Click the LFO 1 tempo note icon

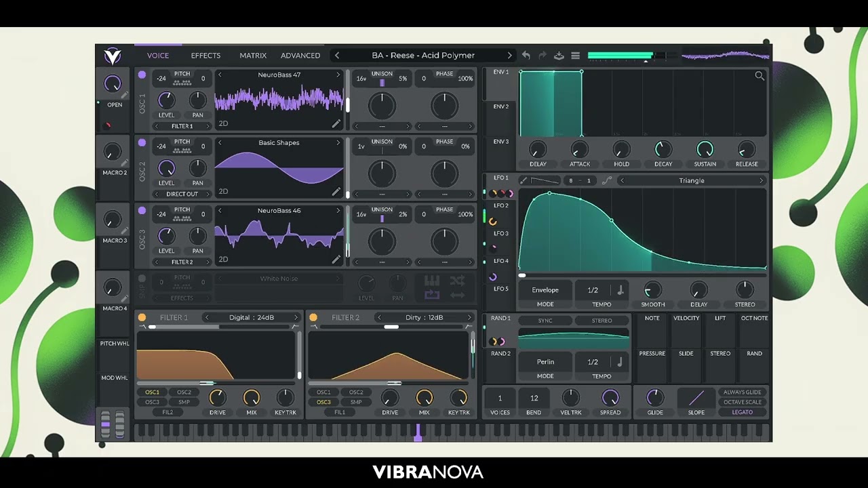pos(620,290)
